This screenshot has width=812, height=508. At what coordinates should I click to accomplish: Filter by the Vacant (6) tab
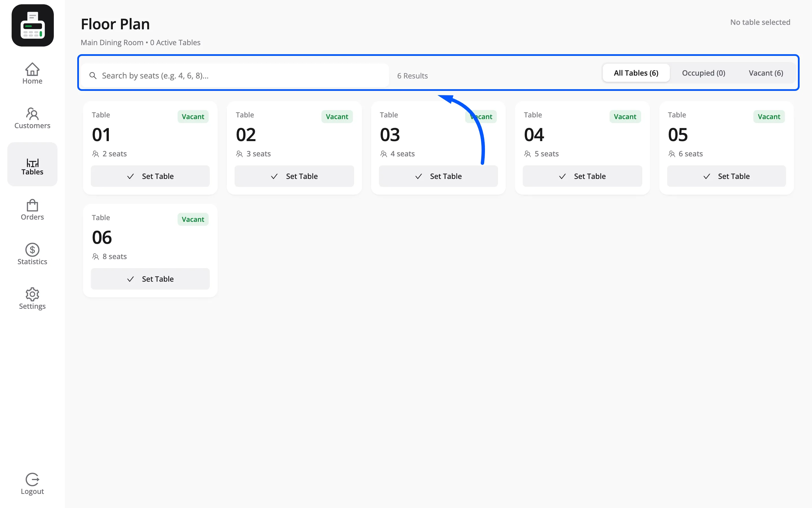pos(766,73)
